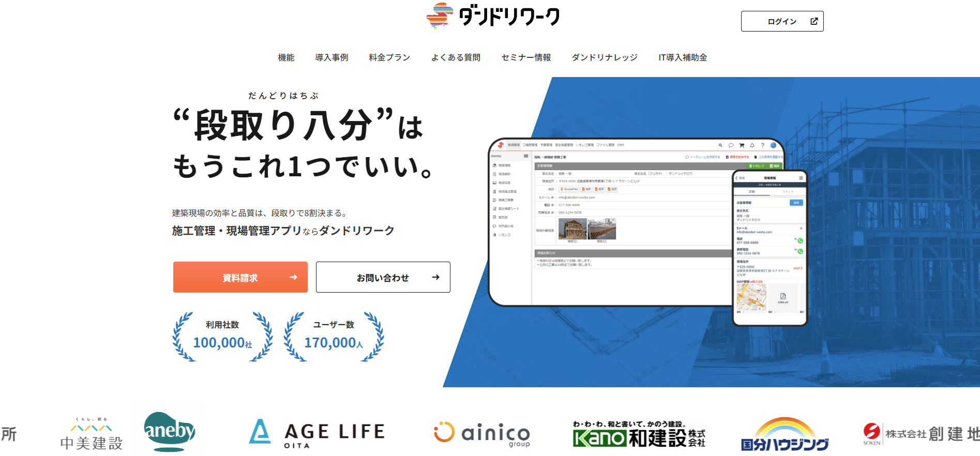
Task: Click the hamburger menu icon in phone mockup
Action: click(x=801, y=178)
